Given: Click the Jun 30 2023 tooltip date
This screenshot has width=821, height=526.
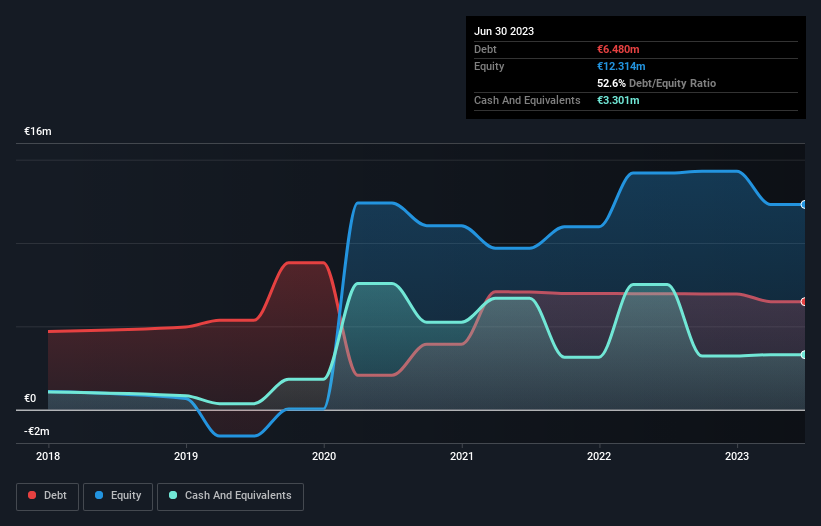Looking at the screenshot, I should click(x=504, y=31).
